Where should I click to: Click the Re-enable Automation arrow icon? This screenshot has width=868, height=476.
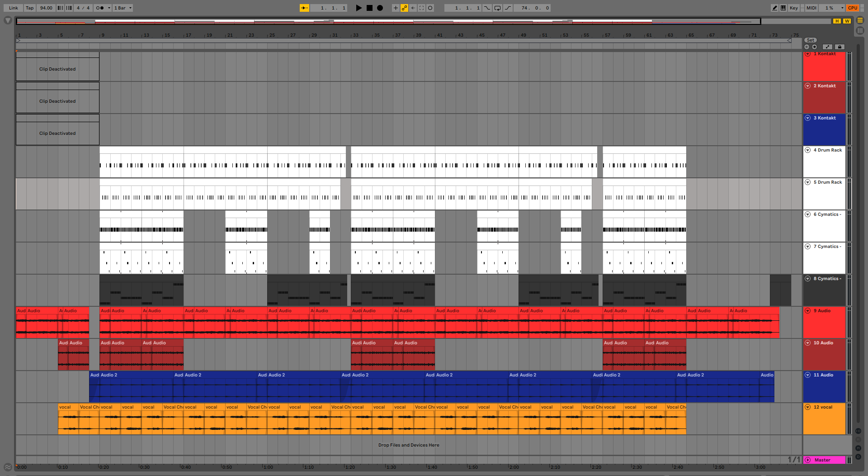coord(413,8)
